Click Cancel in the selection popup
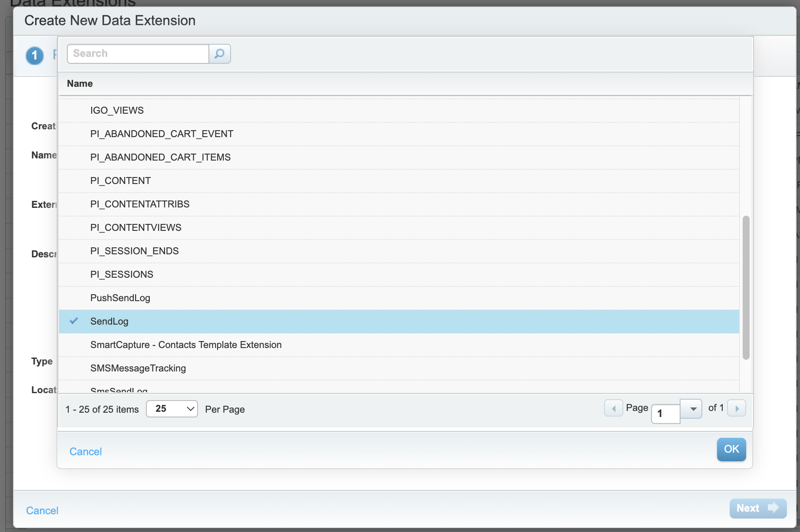The width and height of the screenshot is (800, 532). [x=86, y=452]
